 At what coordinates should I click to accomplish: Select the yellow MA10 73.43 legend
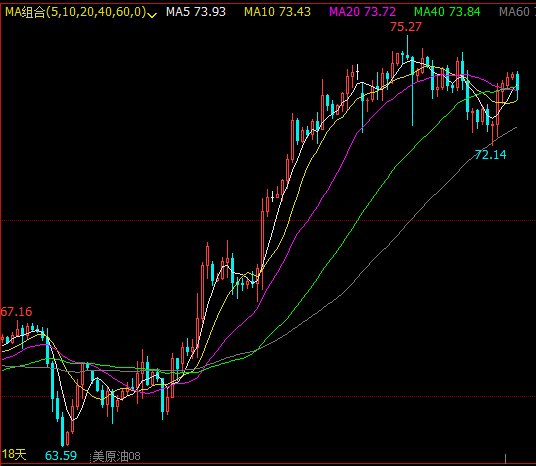coord(277,12)
